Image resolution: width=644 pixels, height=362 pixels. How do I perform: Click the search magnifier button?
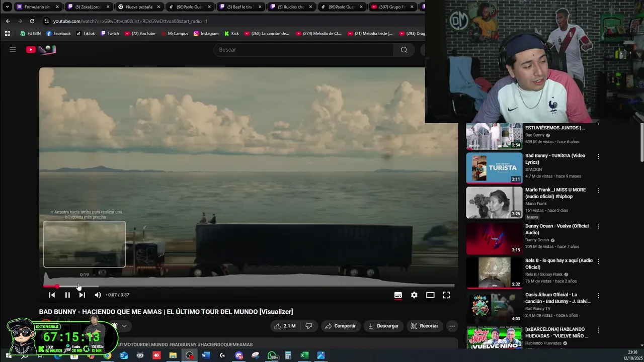pyautogui.click(x=404, y=50)
